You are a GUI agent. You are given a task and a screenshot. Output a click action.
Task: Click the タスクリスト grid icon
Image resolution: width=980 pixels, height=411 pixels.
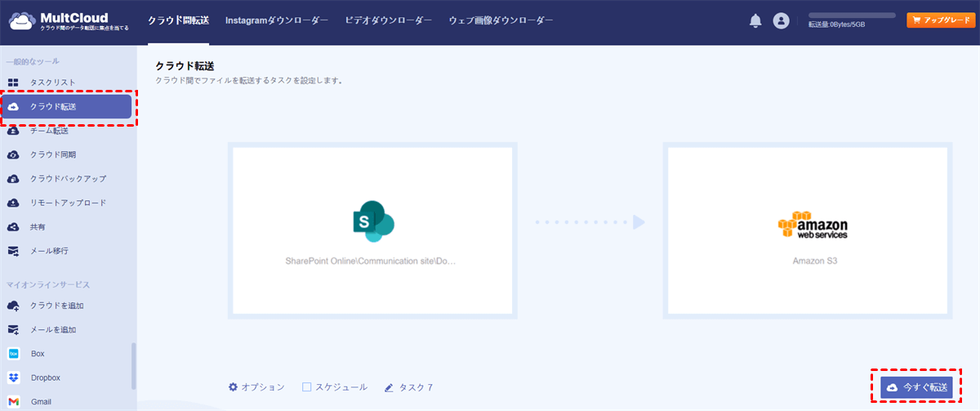[x=13, y=83]
